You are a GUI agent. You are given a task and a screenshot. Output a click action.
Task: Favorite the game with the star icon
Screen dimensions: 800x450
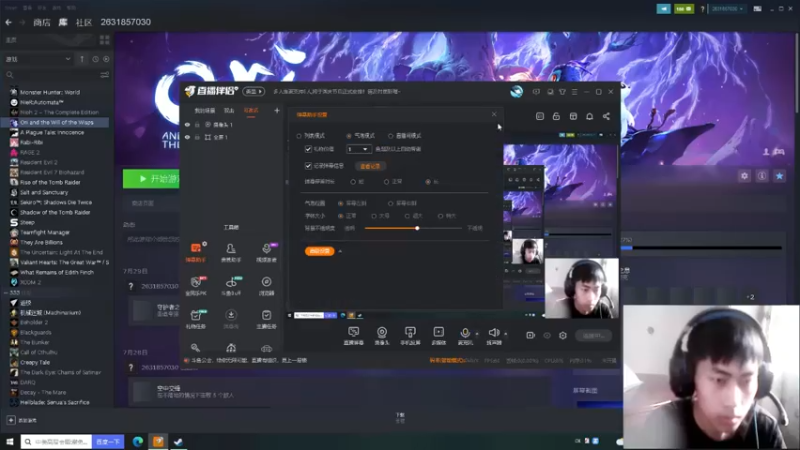point(779,176)
